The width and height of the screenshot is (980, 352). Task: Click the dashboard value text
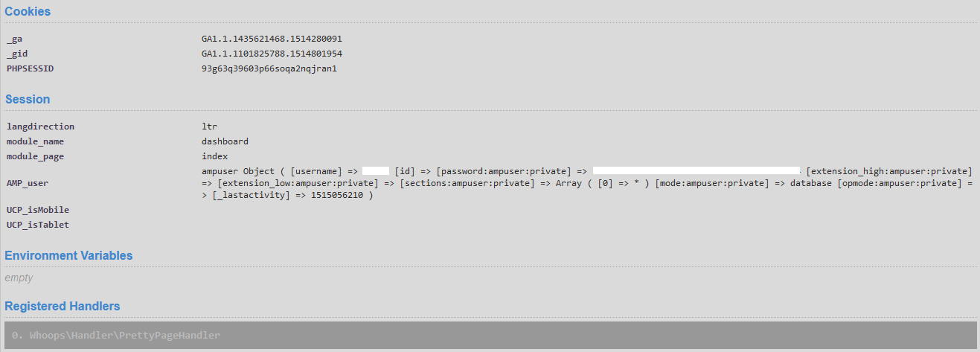[x=225, y=141]
